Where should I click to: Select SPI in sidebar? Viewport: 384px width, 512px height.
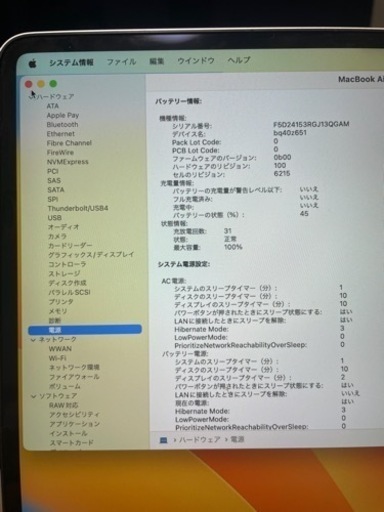click(53, 199)
